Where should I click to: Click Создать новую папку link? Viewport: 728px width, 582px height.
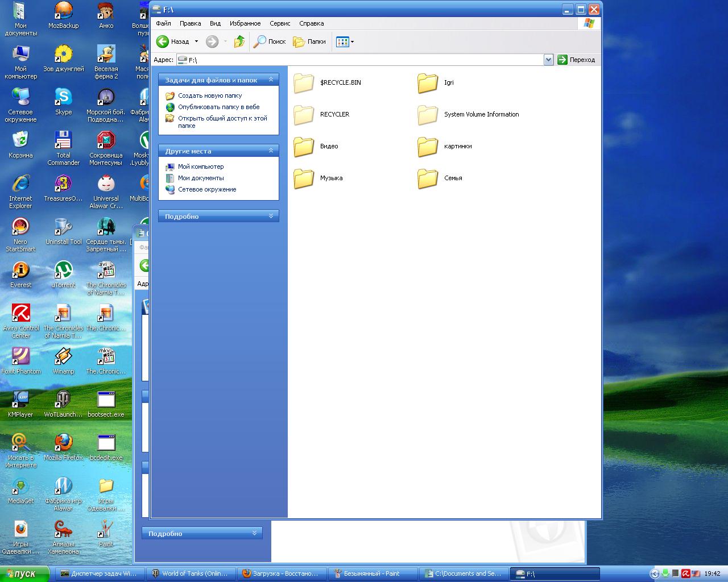tap(210, 95)
